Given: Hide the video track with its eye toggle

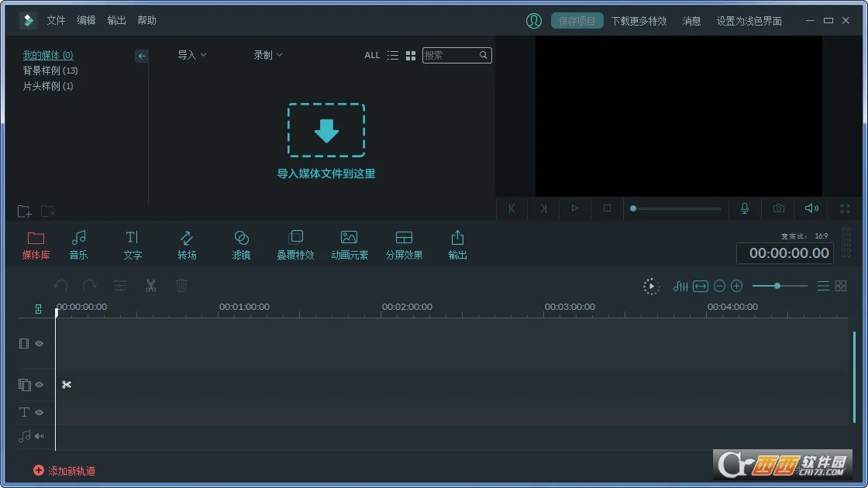Looking at the screenshot, I should (40, 344).
